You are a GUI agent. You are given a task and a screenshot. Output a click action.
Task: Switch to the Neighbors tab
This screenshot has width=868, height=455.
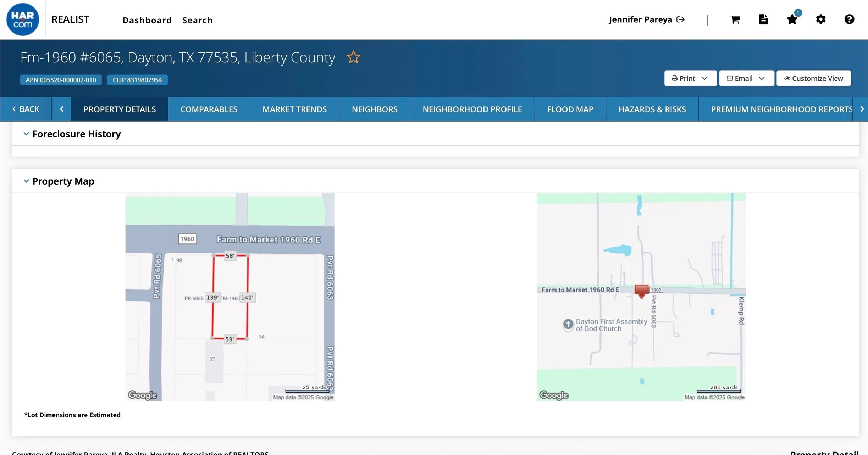[x=375, y=109]
